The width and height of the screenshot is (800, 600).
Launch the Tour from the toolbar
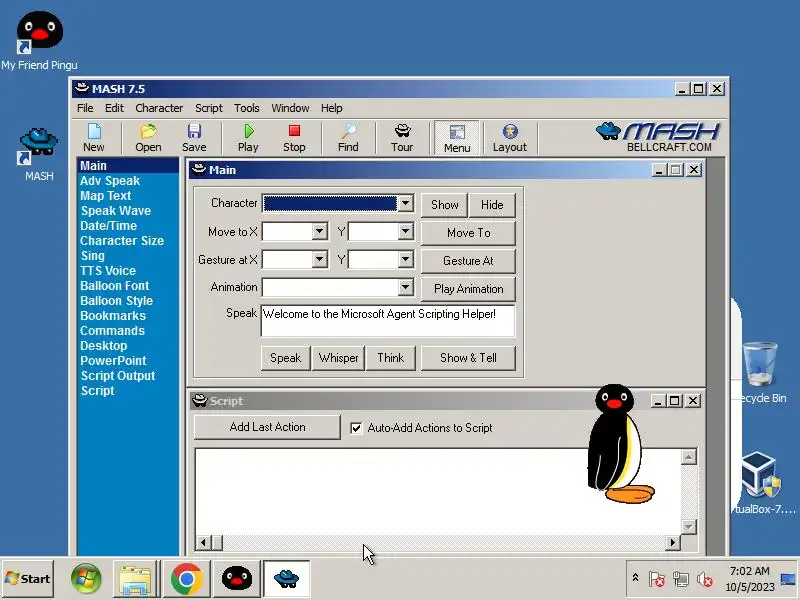[402, 138]
